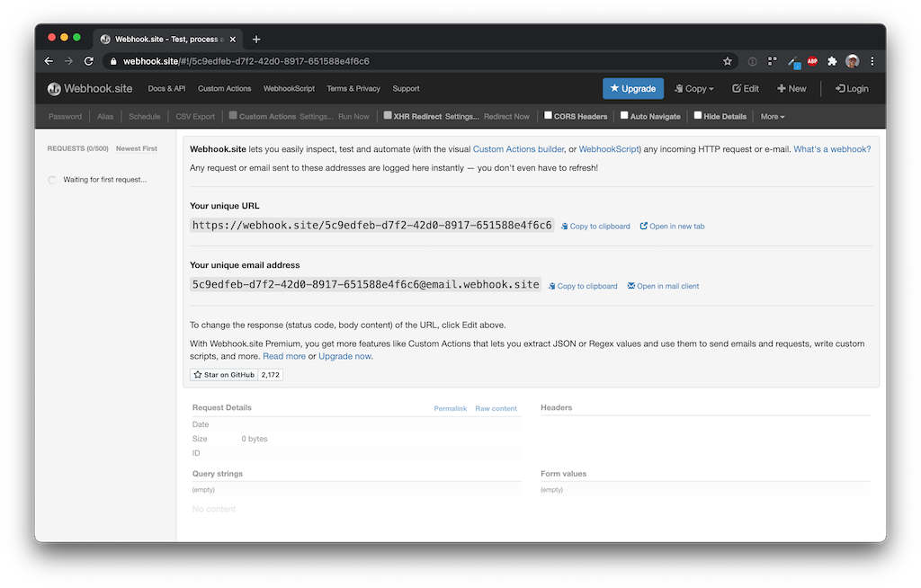The height and width of the screenshot is (588, 921).
Task: Open the Support navbar item
Action: click(406, 89)
